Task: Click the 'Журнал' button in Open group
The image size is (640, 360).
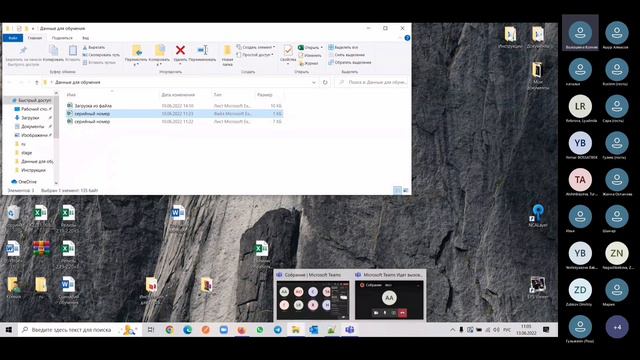Action: pyautogui.click(x=309, y=63)
